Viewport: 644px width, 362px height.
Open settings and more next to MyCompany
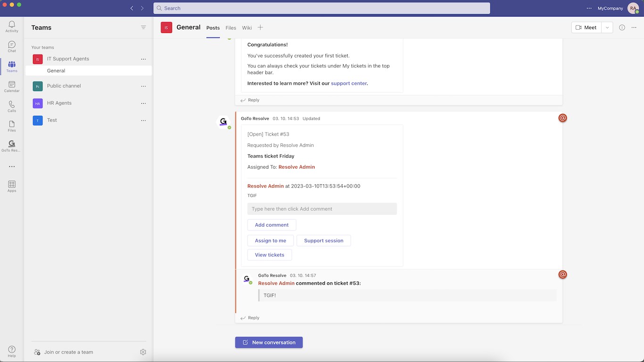[589, 8]
